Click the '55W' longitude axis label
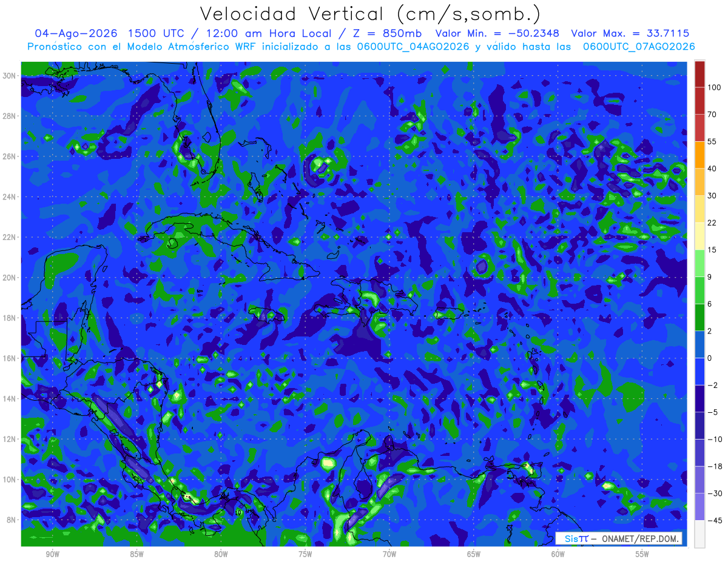This screenshot has width=728, height=562. click(x=642, y=554)
